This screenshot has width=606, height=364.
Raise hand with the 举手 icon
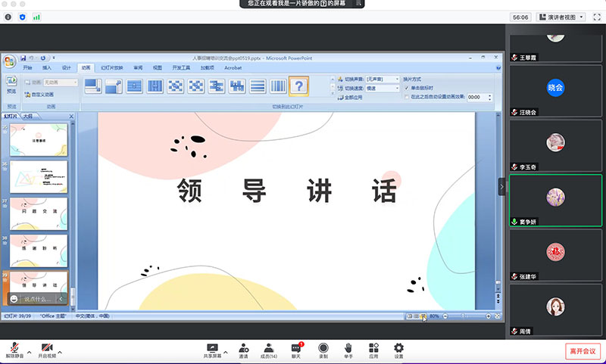click(348, 347)
